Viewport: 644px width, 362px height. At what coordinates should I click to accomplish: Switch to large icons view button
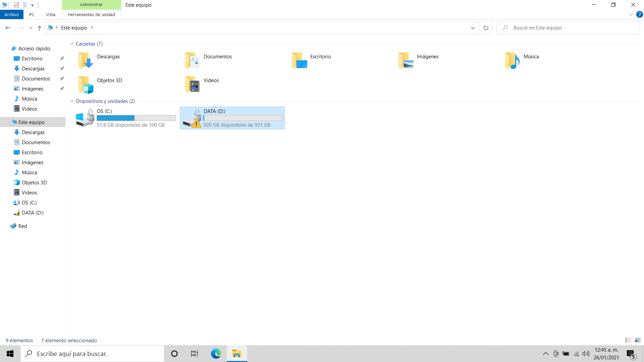638,340
